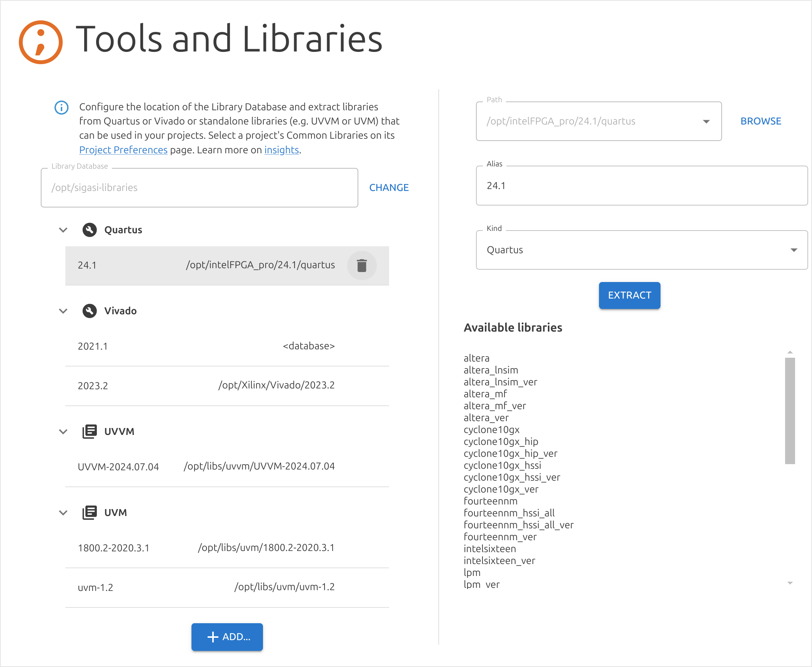The width and height of the screenshot is (812, 667).
Task: Open the Kind dropdown showing Quartus
Action: click(x=641, y=250)
